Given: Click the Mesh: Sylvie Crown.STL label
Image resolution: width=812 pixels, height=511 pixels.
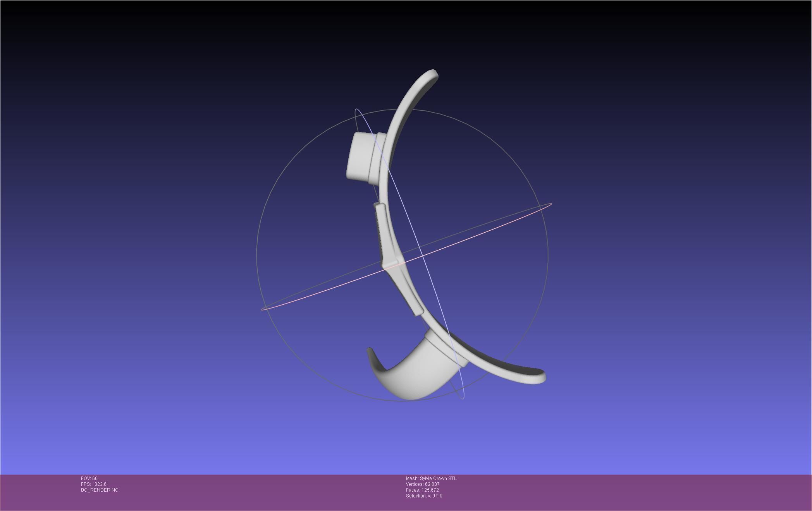Looking at the screenshot, I should click(431, 478).
